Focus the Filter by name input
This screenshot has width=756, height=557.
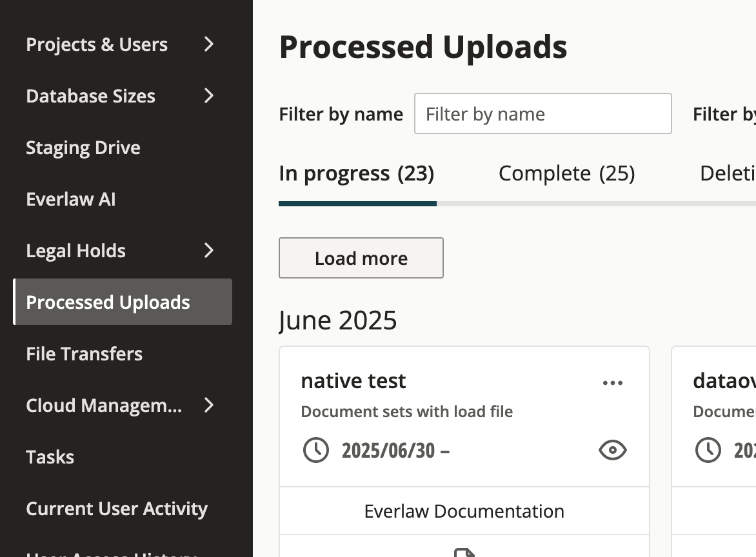coord(543,113)
